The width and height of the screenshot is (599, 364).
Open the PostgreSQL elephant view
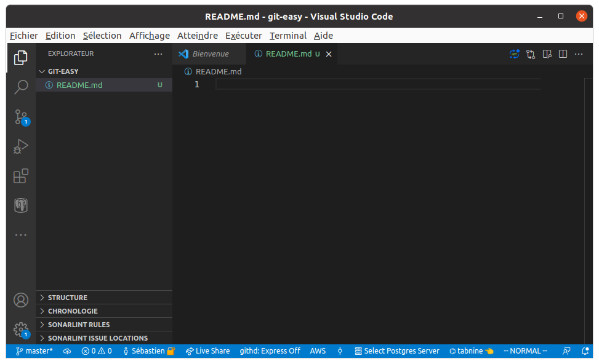[x=21, y=205]
